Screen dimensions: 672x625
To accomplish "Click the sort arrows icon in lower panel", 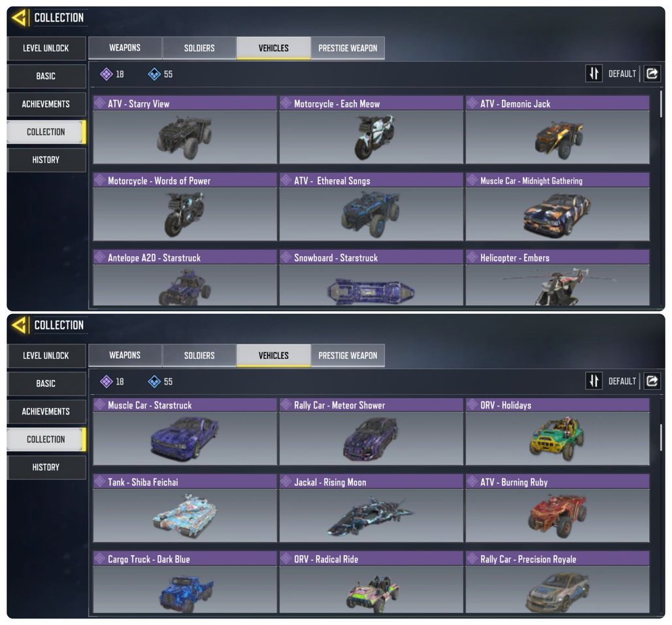I will [594, 381].
